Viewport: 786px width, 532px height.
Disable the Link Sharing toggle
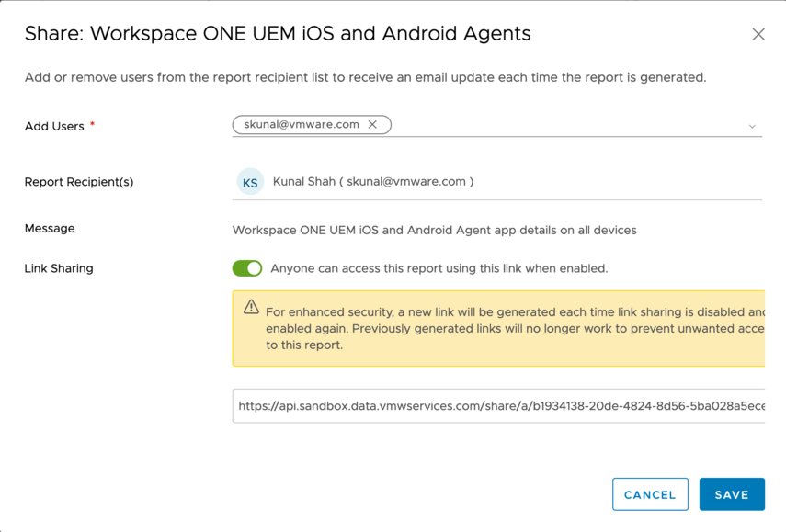tap(247, 268)
